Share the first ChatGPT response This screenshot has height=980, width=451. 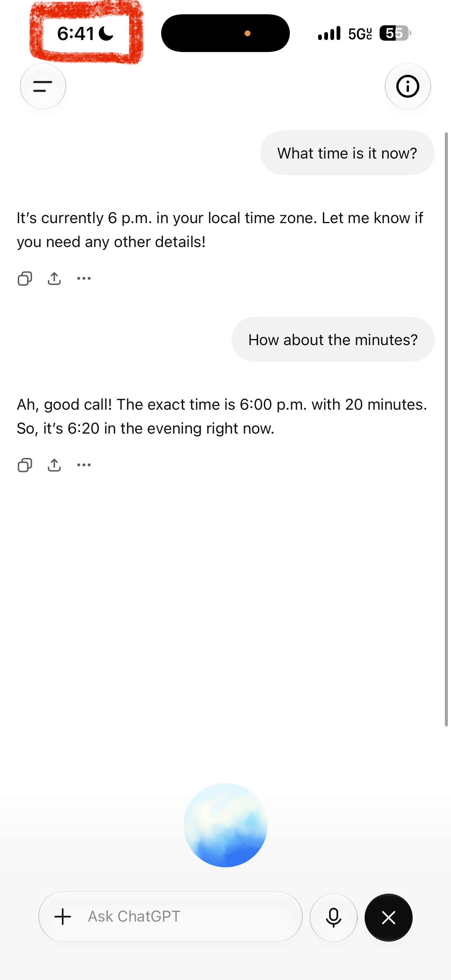(x=54, y=278)
